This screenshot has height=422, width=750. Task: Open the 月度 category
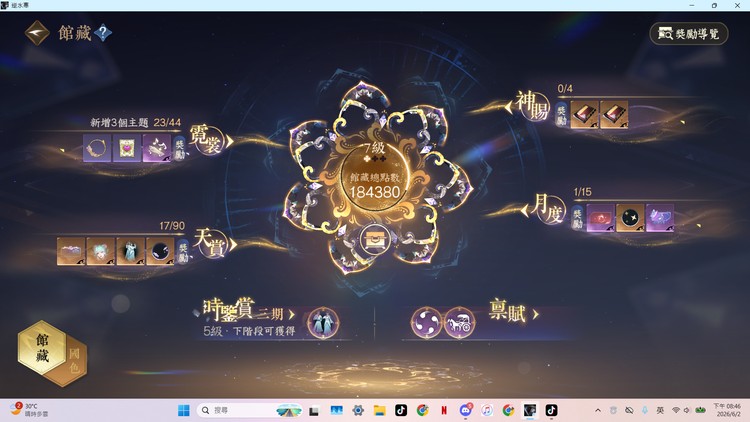pos(545,209)
